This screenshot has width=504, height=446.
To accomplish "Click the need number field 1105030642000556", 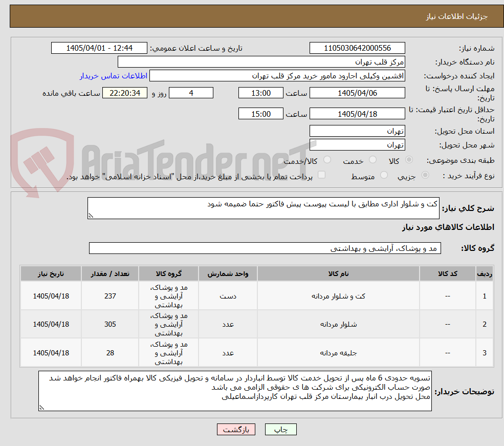I will 357,48.
